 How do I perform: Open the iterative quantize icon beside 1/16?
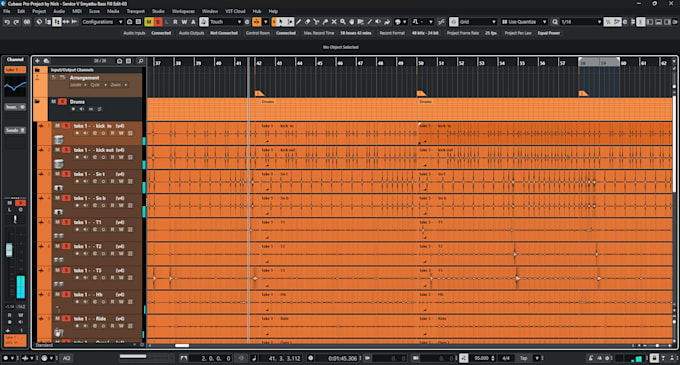tap(608, 22)
